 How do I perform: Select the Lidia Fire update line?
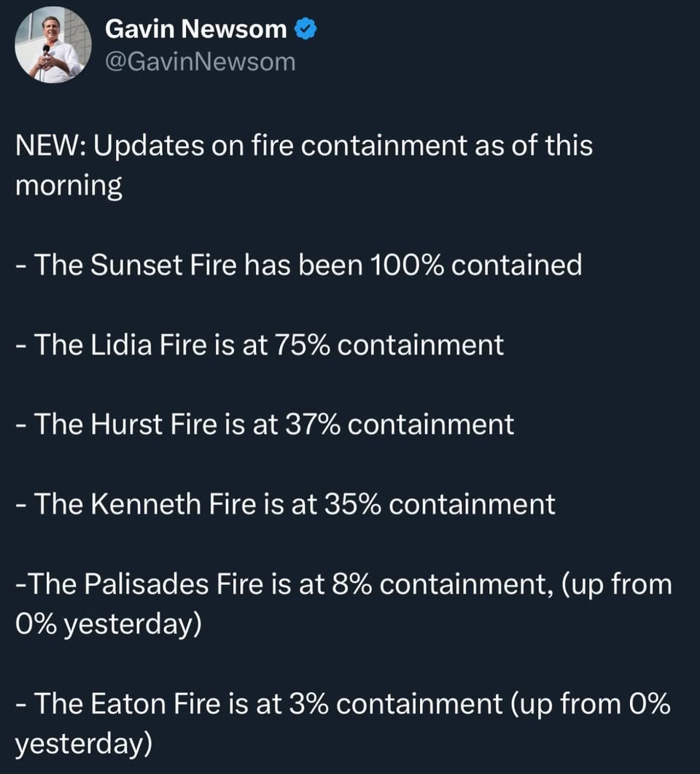click(x=260, y=344)
